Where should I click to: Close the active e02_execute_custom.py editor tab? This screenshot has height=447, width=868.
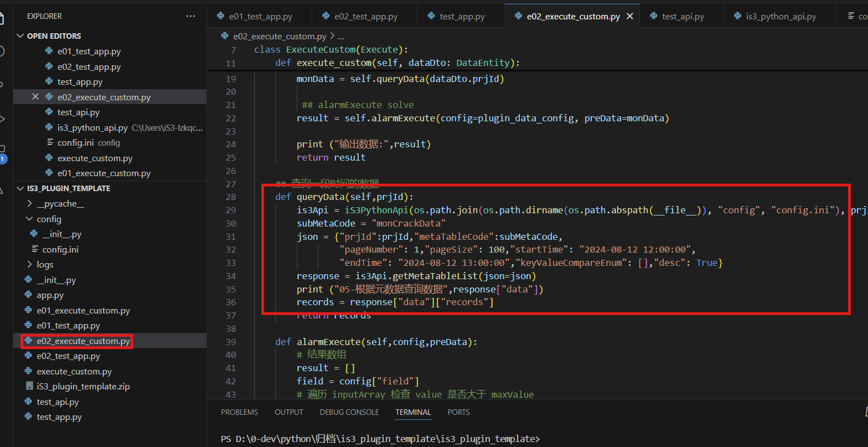629,17
